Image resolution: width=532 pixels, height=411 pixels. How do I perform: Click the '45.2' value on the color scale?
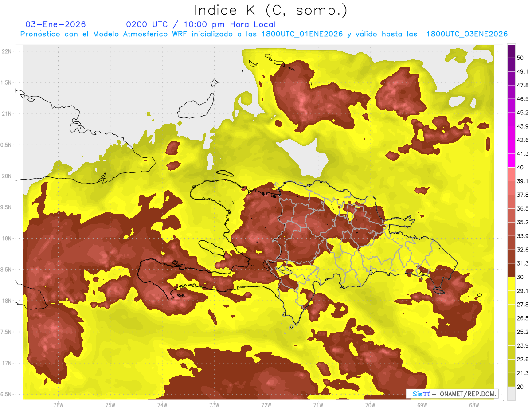point(523,113)
